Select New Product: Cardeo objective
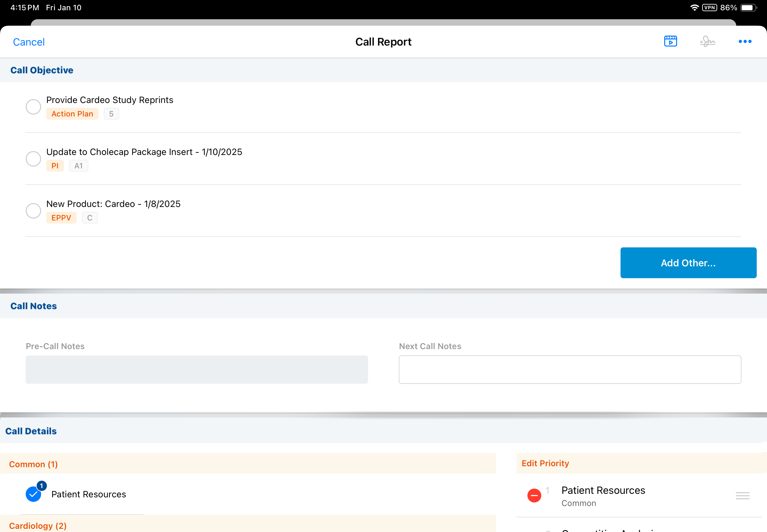 point(33,211)
